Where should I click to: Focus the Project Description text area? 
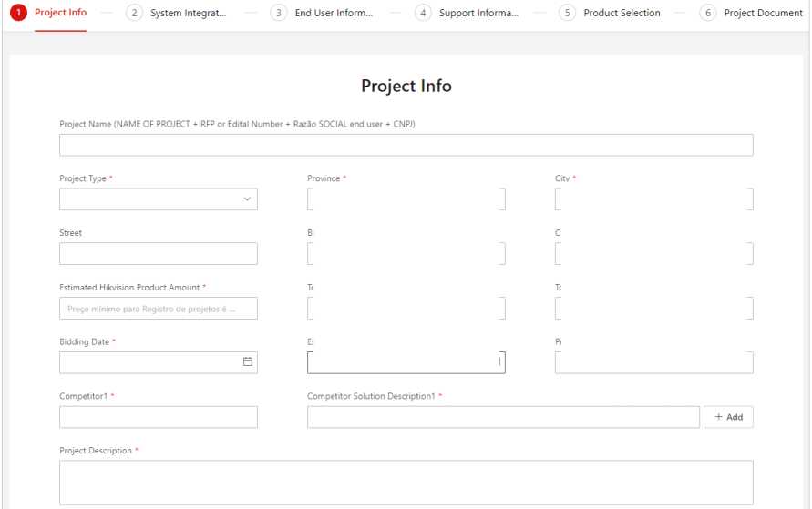[406, 482]
